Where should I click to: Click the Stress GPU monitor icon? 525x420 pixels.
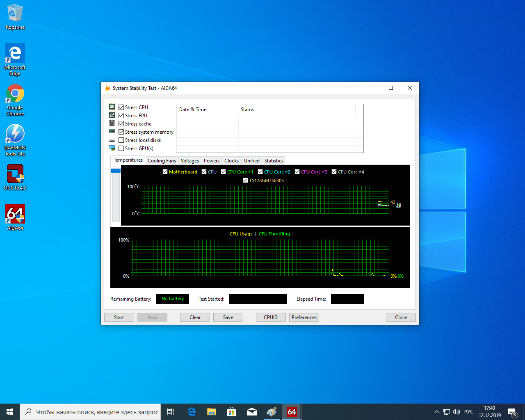click(112, 148)
